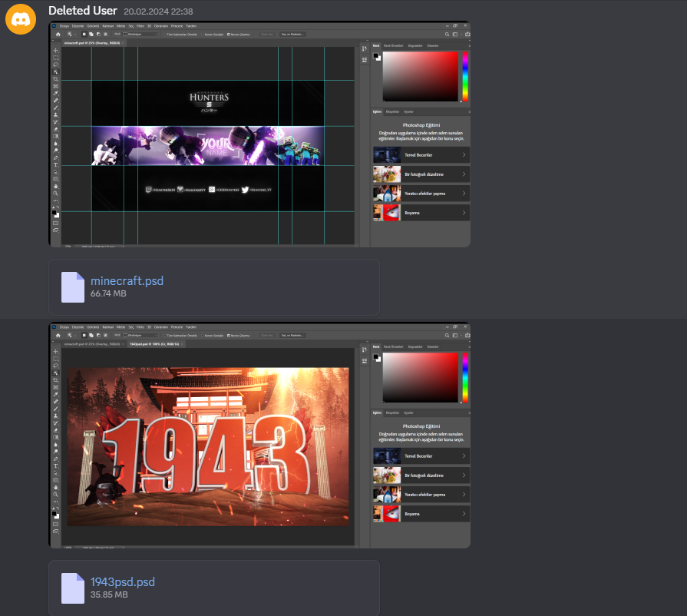Click Seç ve Maskele button in minecraft.psd screenshot
Image resolution: width=687 pixels, height=616 pixels.
[x=292, y=35]
